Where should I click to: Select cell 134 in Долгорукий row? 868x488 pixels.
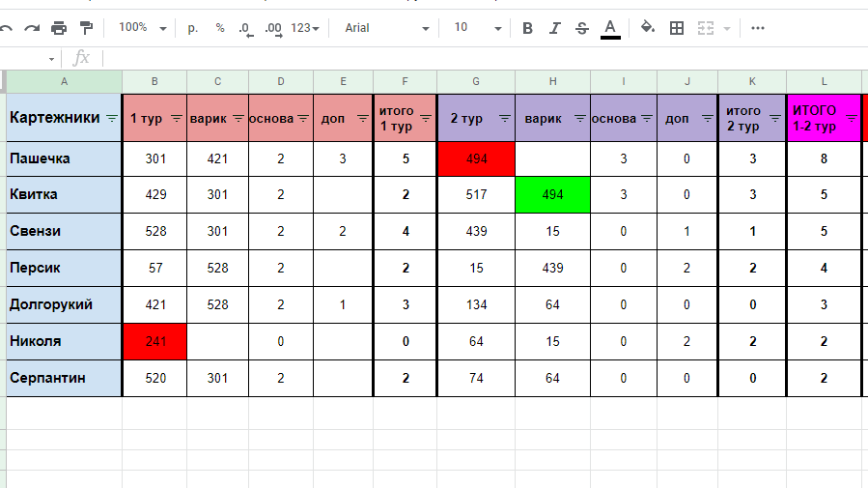476,304
